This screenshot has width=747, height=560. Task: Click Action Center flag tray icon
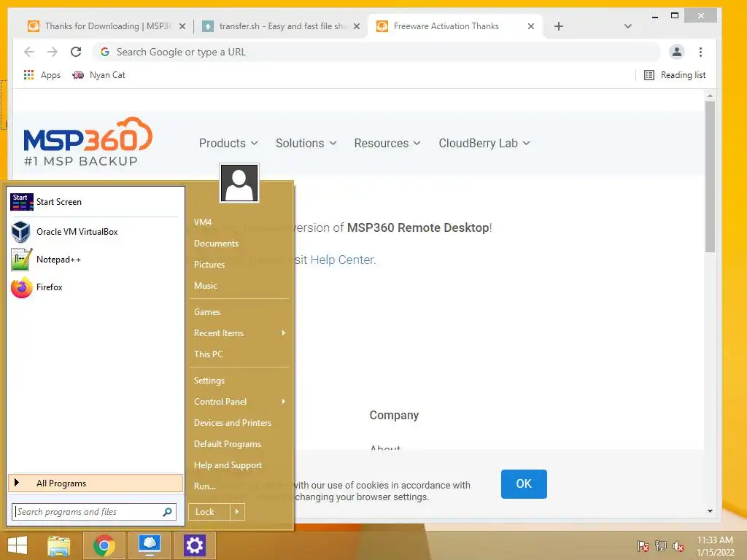(x=643, y=546)
